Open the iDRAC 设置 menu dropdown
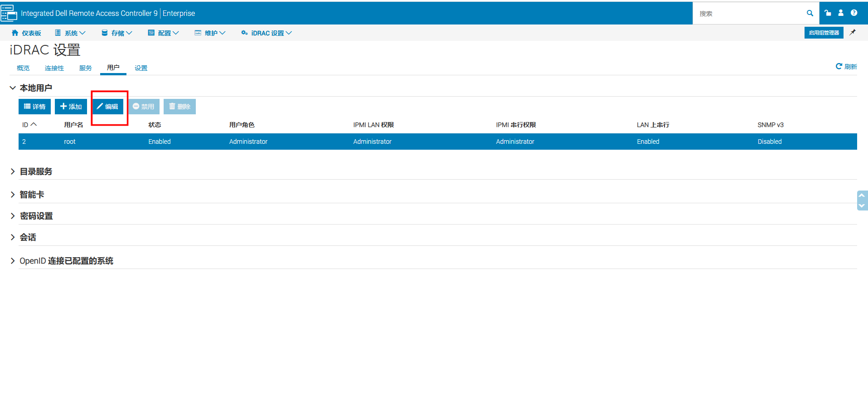Screen dimensions: 868x416 267,33
